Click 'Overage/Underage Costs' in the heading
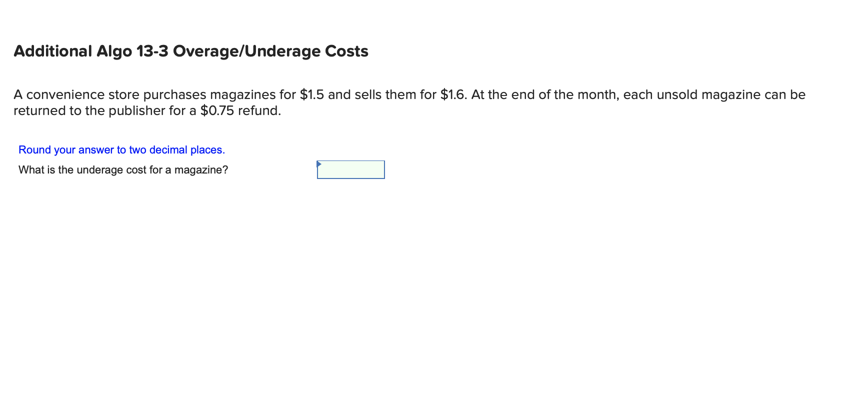This screenshot has width=868, height=416. [x=270, y=51]
